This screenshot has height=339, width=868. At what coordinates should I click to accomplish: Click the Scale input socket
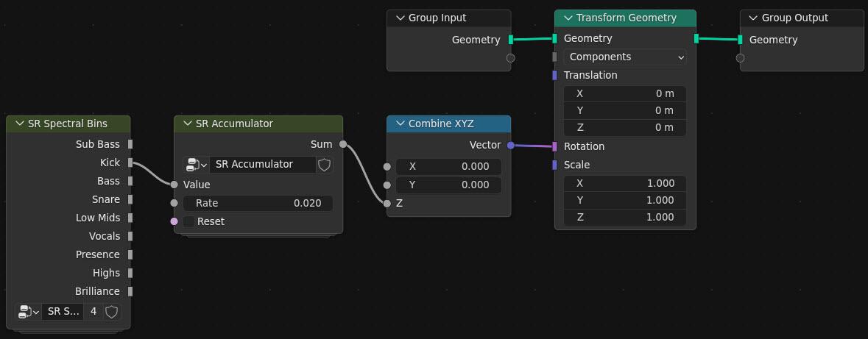554,165
